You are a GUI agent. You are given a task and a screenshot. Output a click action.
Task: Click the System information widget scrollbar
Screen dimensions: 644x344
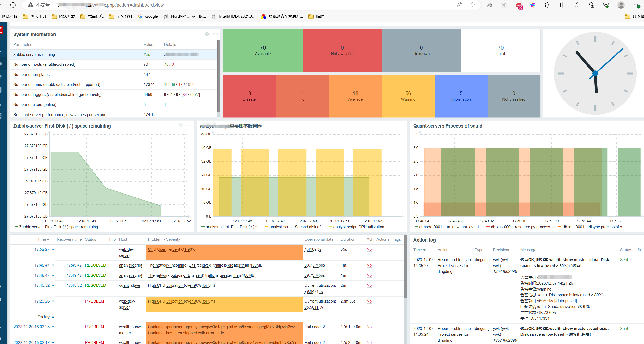219,76
